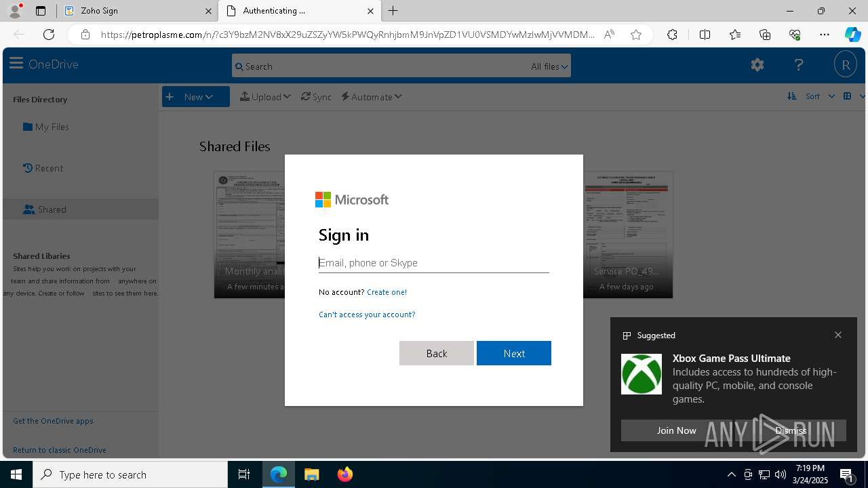
Task: Open Get the OneDrive apps link
Action: point(53,421)
